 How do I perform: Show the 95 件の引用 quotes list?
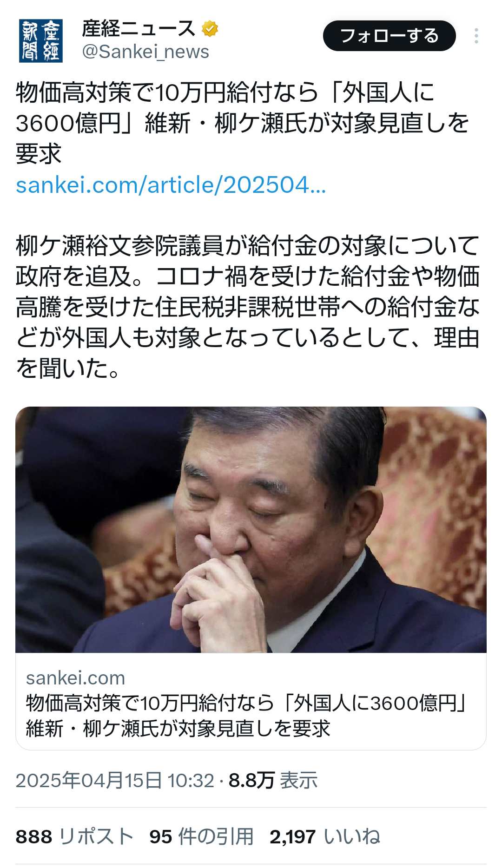[x=201, y=836]
